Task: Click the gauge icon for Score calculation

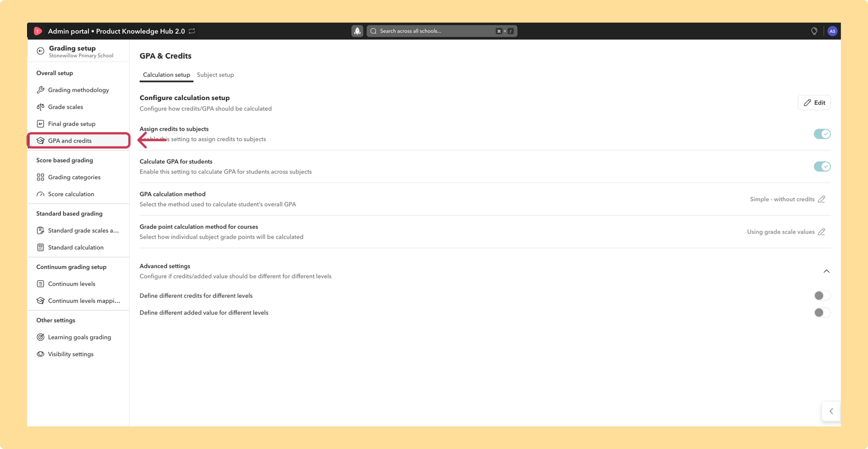Action: [x=40, y=194]
